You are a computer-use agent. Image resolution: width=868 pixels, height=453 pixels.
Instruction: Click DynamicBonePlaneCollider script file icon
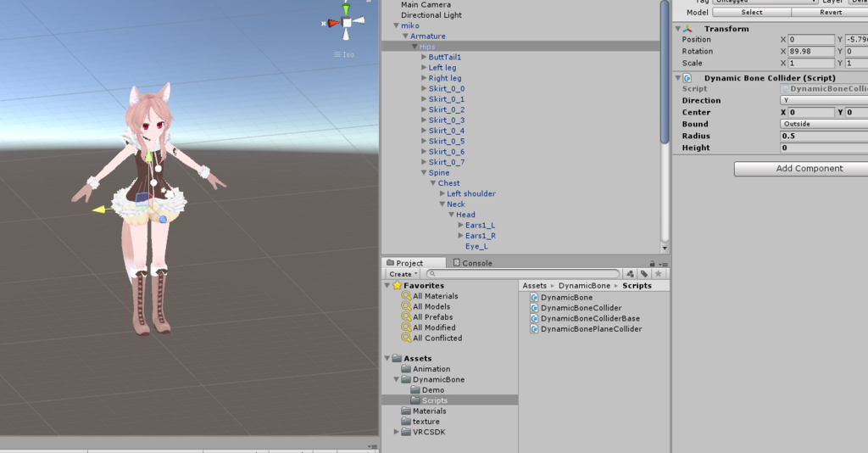tap(534, 329)
